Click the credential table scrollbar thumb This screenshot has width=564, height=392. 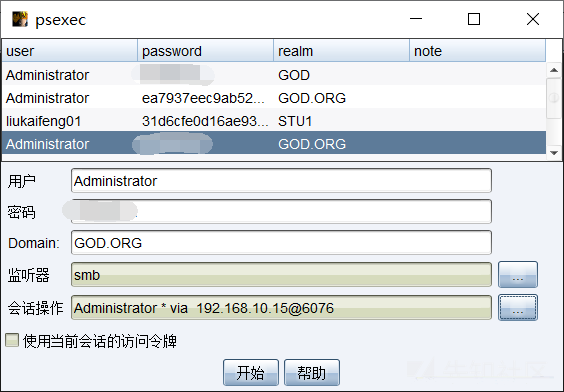pyautogui.click(x=554, y=97)
